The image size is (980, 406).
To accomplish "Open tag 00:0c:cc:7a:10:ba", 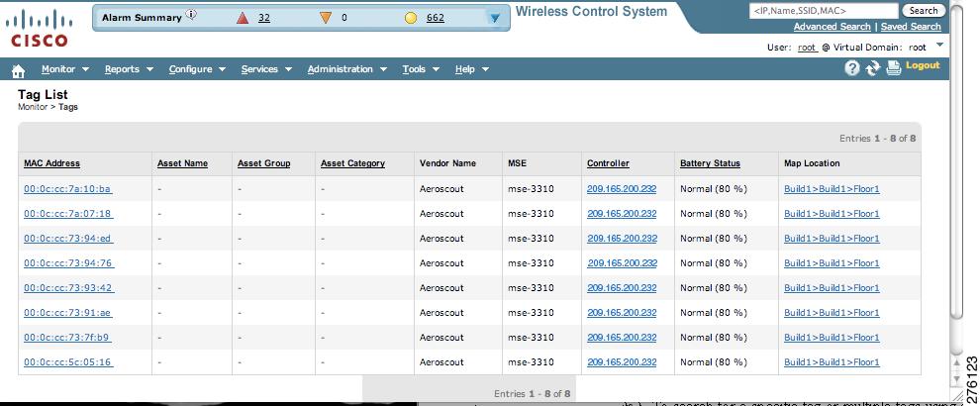I will click(x=68, y=188).
